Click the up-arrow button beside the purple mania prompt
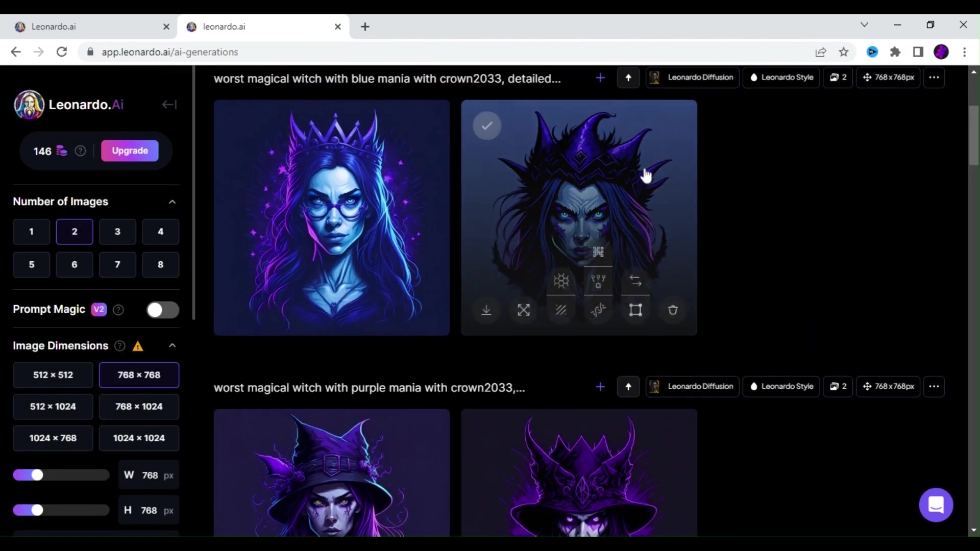The width and height of the screenshot is (980, 551). point(628,387)
